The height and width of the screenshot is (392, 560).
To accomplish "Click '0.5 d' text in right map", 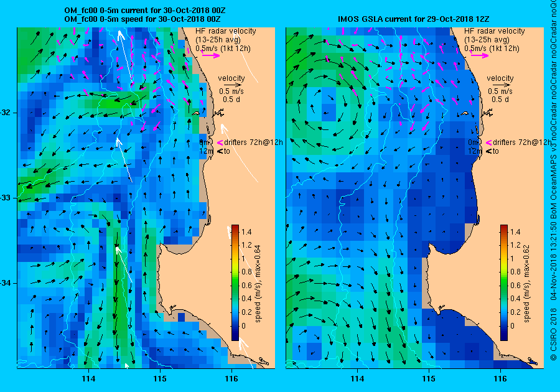I will 500,100.
